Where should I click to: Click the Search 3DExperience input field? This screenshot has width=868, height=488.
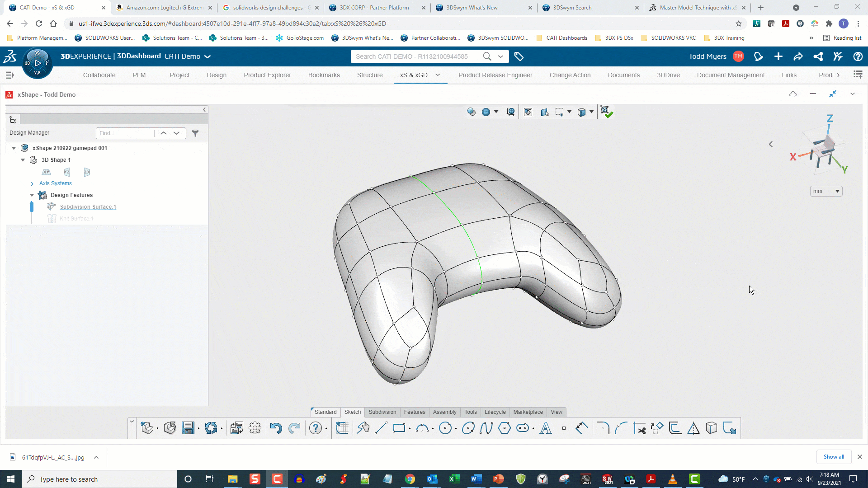417,56
